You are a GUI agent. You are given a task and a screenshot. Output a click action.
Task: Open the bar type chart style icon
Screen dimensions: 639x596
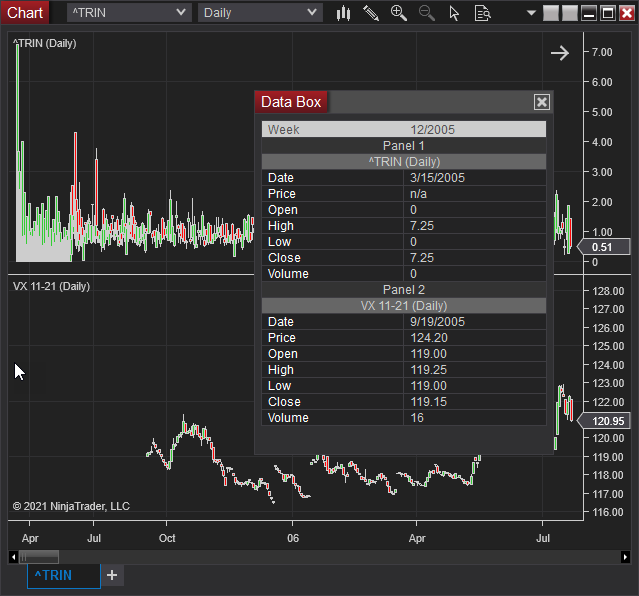(344, 13)
